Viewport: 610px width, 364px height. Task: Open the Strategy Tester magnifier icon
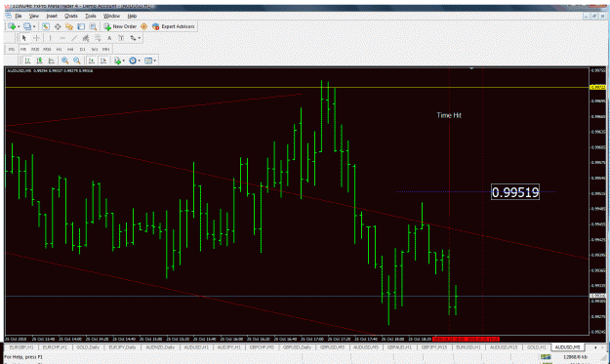(93, 26)
